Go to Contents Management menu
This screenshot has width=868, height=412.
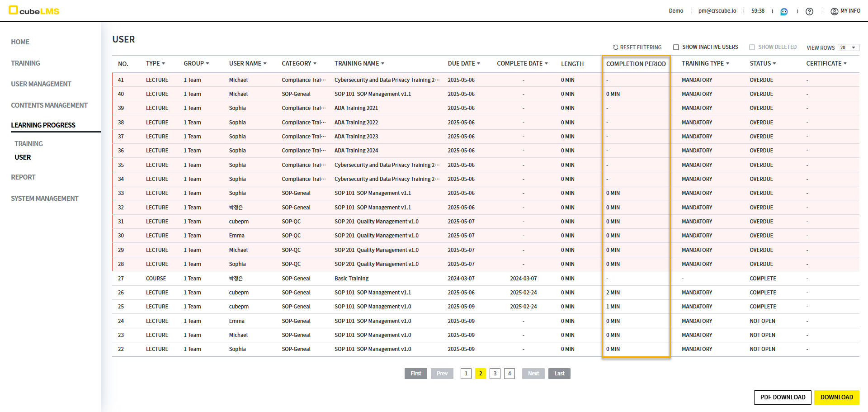(x=49, y=105)
